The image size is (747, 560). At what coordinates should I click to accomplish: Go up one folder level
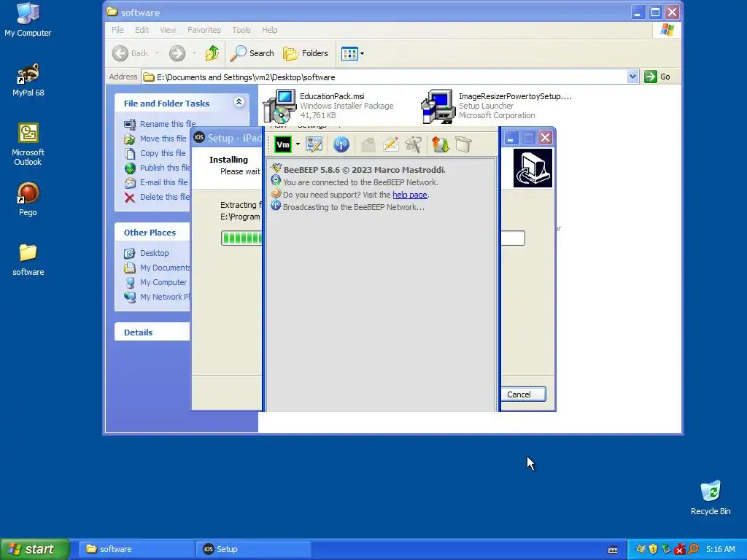[212, 53]
